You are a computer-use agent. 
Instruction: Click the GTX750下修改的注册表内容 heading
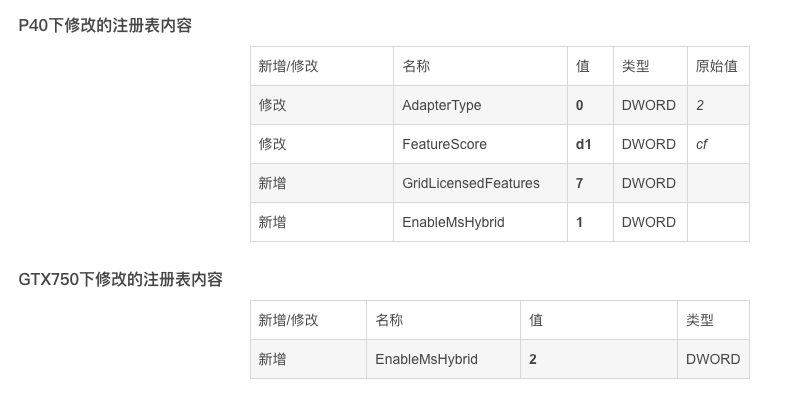pyautogui.click(x=120, y=280)
